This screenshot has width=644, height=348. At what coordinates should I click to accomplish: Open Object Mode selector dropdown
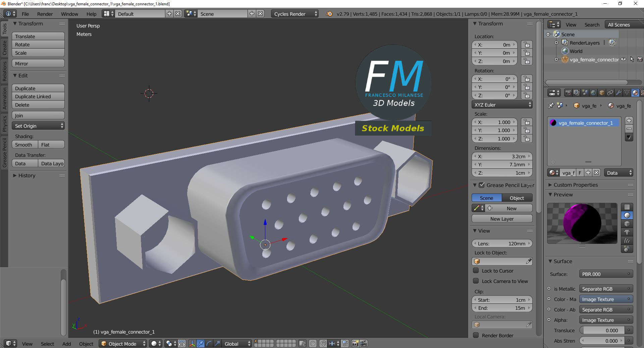[123, 344]
